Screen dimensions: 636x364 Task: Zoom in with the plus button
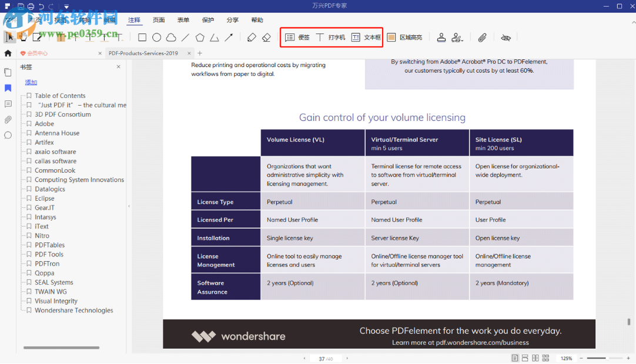[628, 358]
